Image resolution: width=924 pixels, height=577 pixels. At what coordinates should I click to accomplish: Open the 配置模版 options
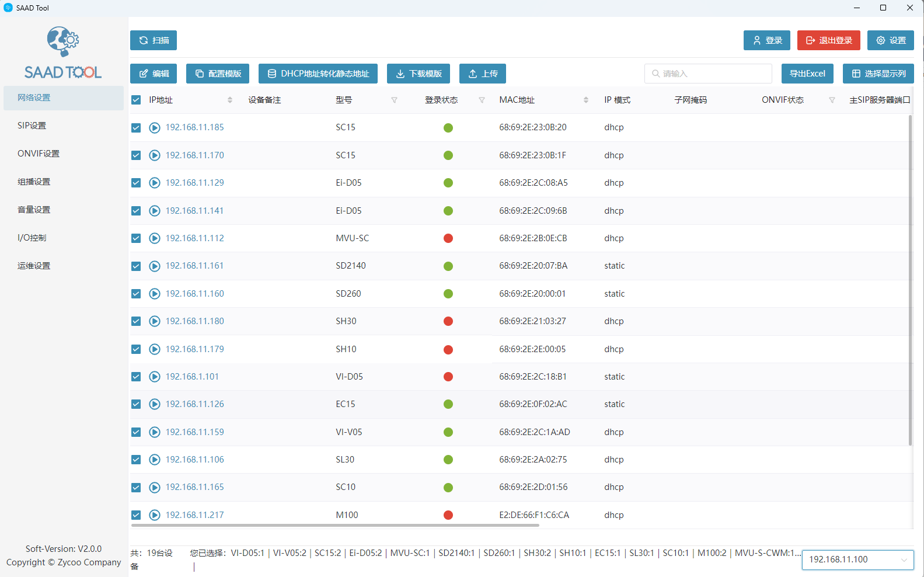coord(218,74)
